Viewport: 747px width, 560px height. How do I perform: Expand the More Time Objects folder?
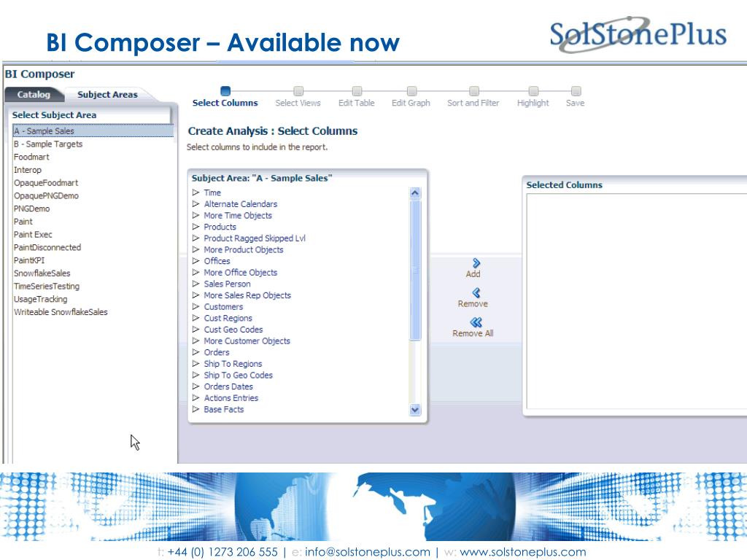pos(196,215)
